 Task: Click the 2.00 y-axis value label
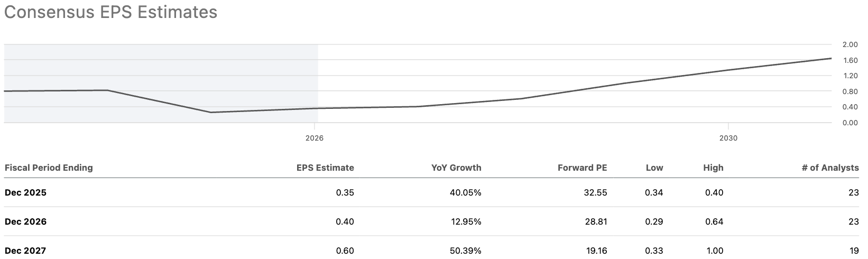click(x=850, y=44)
